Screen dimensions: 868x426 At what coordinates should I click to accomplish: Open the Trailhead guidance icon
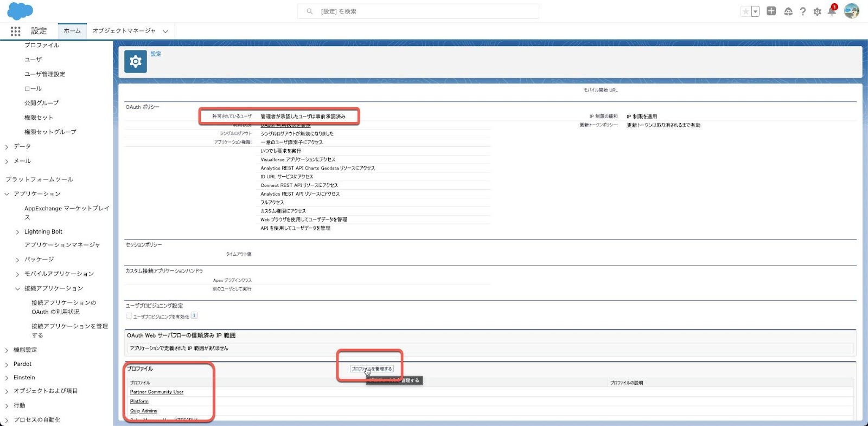click(788, 11)
